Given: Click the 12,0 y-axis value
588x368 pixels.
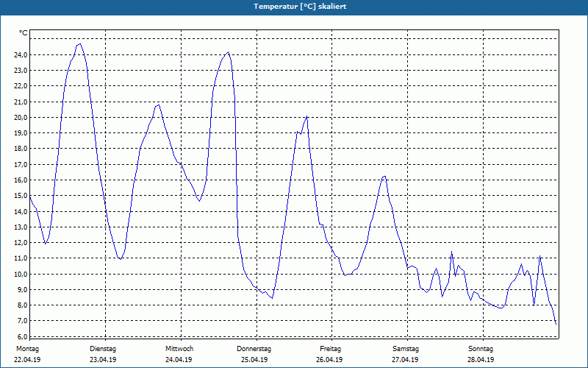Looking at the screenshot, I should 21,243.
